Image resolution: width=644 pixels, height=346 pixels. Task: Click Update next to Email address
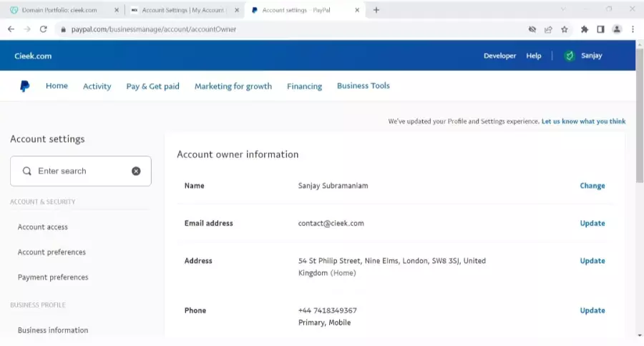click(x=592, y=223)
